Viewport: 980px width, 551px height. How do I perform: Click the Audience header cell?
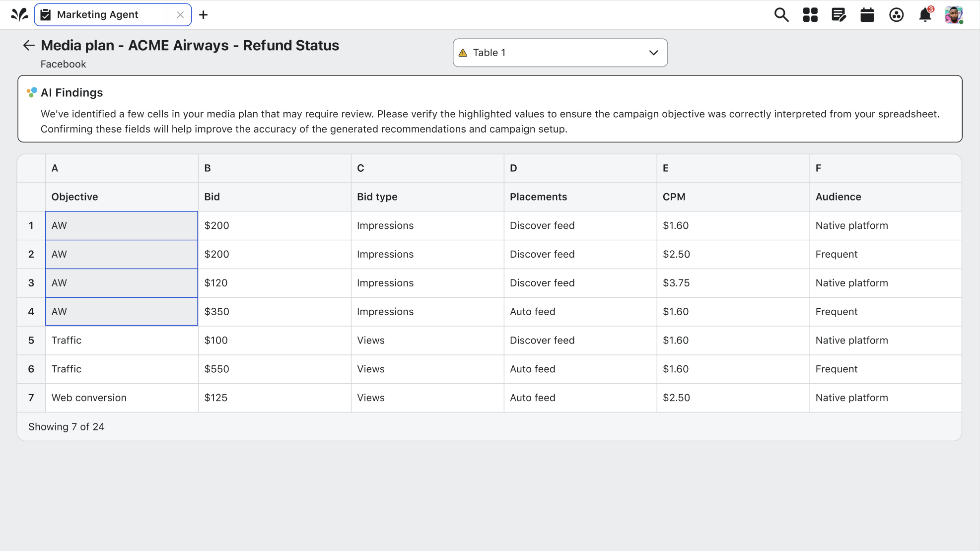(x=886, y=197)
